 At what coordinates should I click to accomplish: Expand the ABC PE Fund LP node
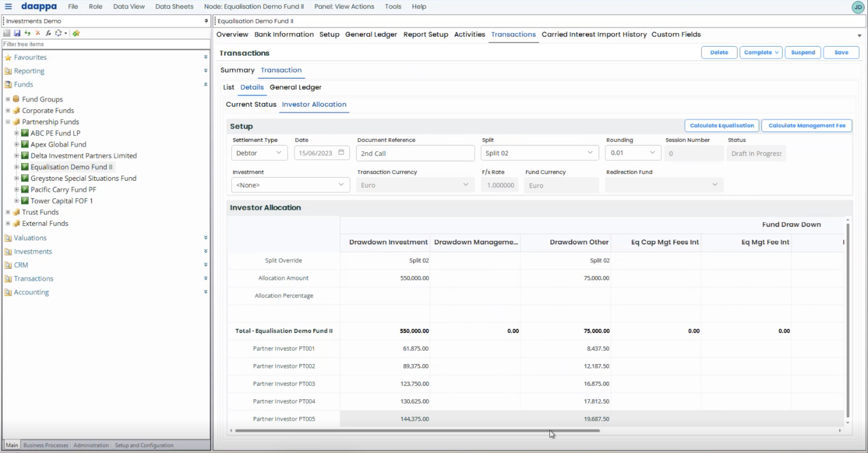pos(16,133)
